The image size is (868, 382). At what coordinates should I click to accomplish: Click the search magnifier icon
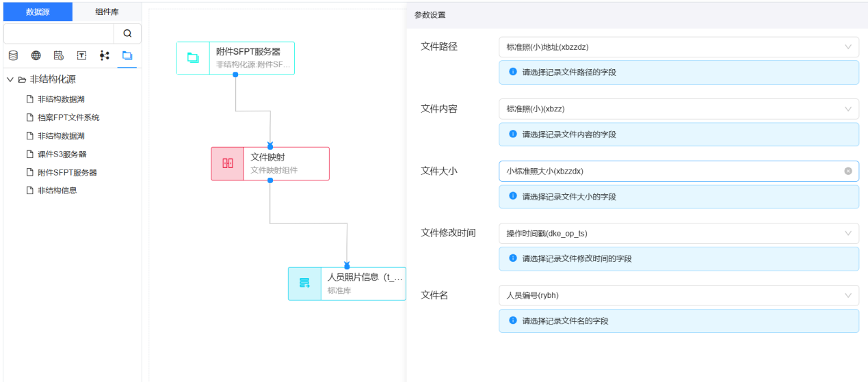127,33
